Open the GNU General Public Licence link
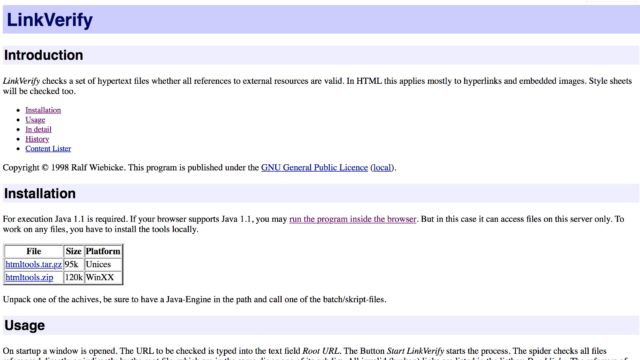Viewport: 640px width, 360px height. (314, 168)
